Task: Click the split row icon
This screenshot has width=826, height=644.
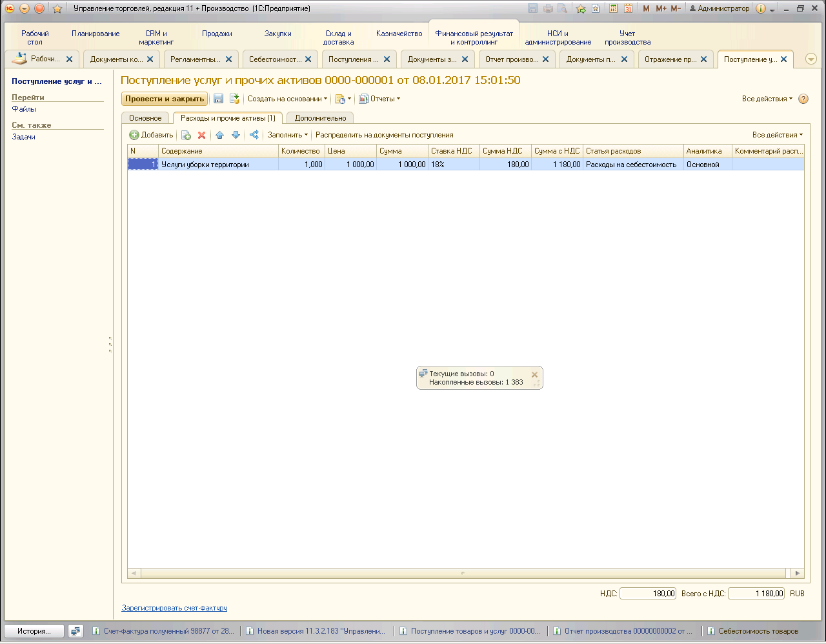Action: 254,135
